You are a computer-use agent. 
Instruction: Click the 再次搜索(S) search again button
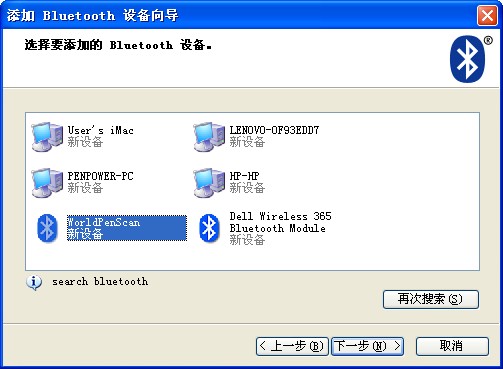pos(431,299)
